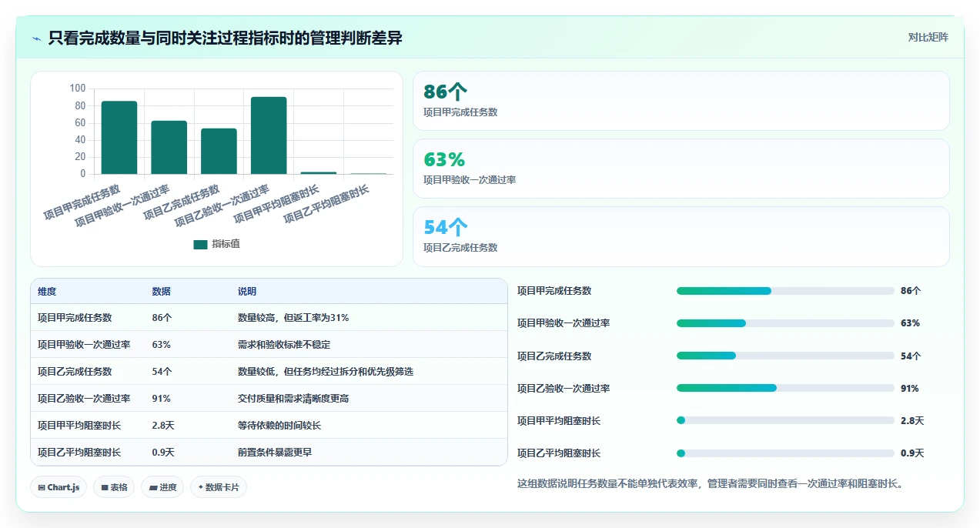The height and width of the screenshot is (528, 980).
Task: Click the 91% table cell
Action: pyautogui.click(x=162, y=399)
